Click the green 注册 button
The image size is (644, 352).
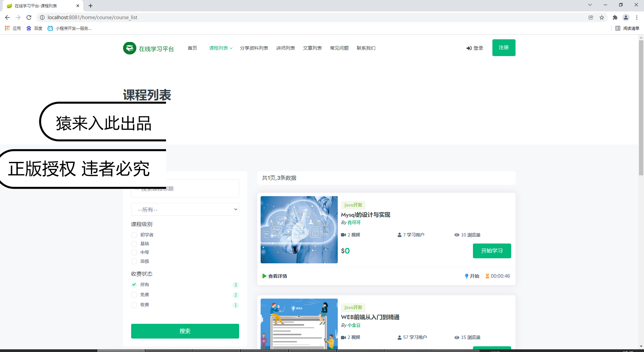click(x=504, y=48)
